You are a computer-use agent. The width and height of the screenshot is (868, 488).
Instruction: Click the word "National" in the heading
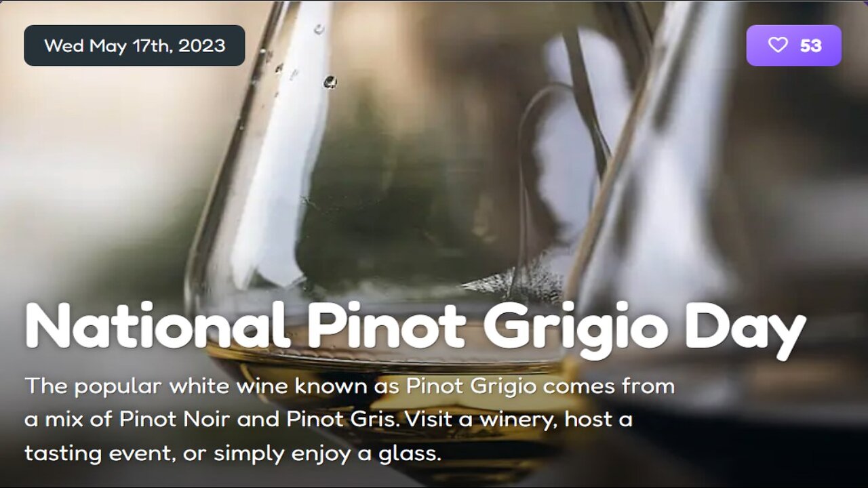[x=157, y=326]
